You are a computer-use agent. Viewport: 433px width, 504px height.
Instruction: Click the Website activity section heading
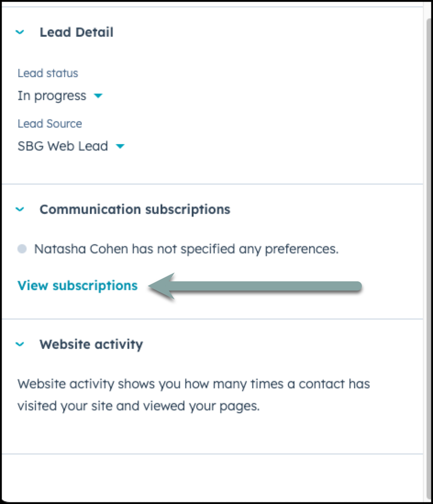[91, 344]
